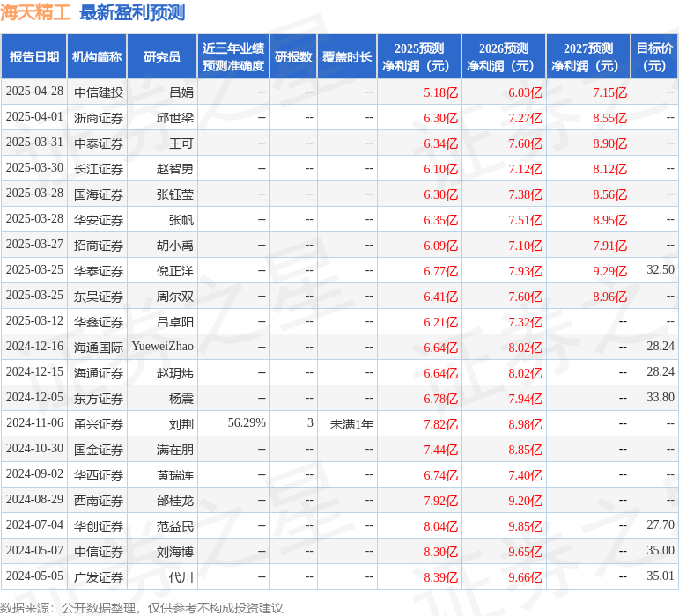Click institution 长江证券

coord(99,169)
